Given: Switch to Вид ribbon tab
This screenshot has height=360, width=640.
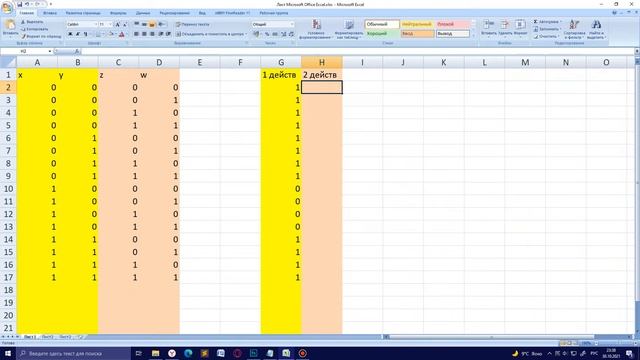Looking at the screenshot, I should [202, 13].
